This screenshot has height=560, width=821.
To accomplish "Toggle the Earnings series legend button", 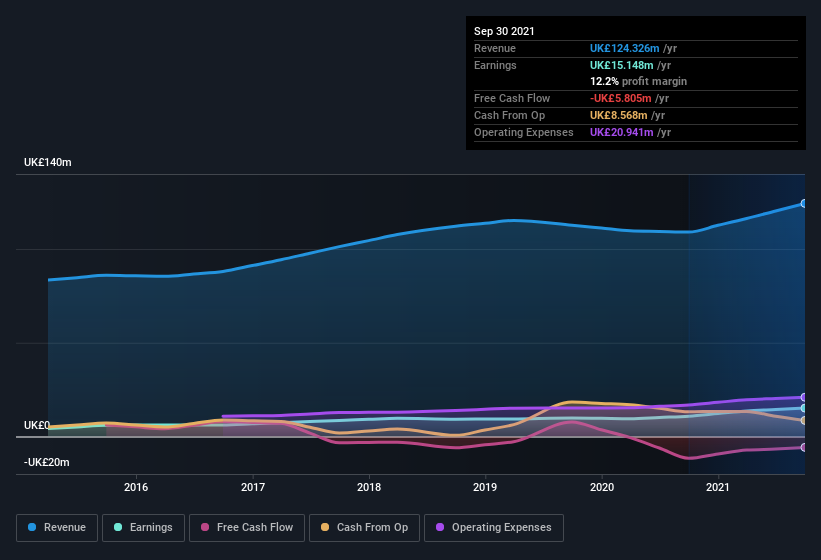I will [x=143, y=528].
